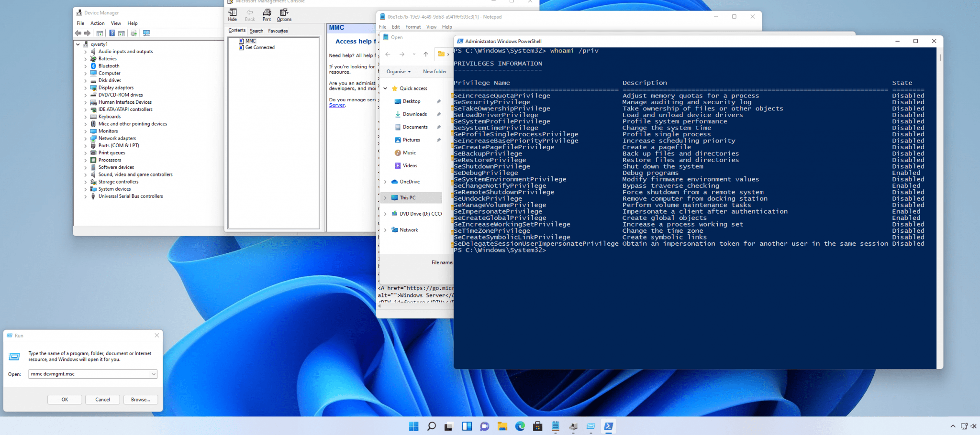
Task: Collapse the qwerty1 root node
Action: (78, 44)
